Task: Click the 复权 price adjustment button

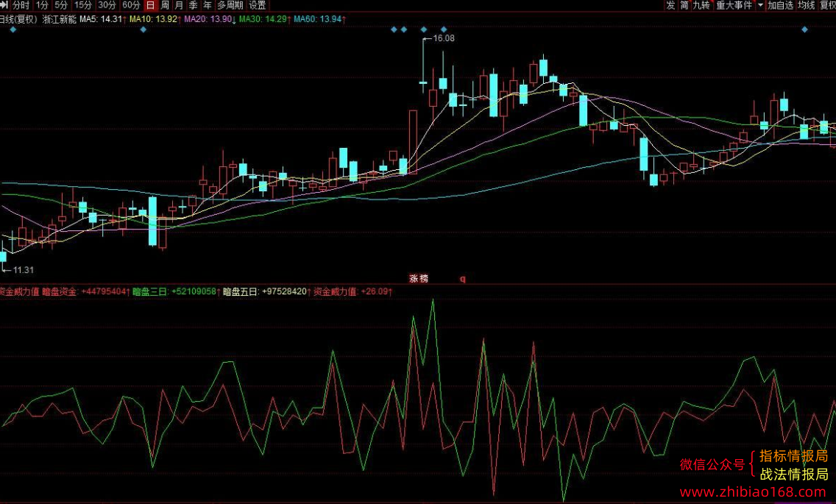Action: [x=828, y=5]
